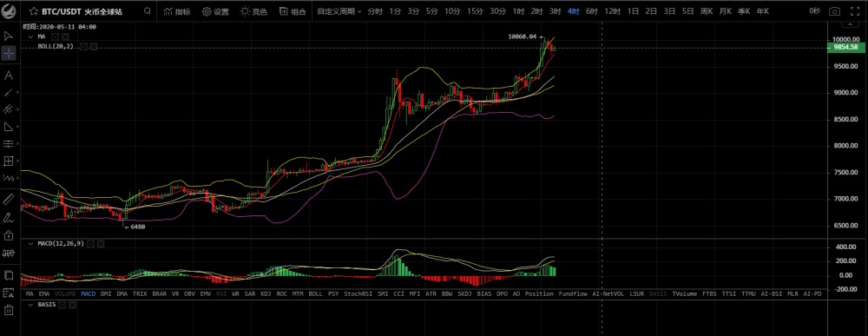Select the 1时 timeframe

coord(519,11)
